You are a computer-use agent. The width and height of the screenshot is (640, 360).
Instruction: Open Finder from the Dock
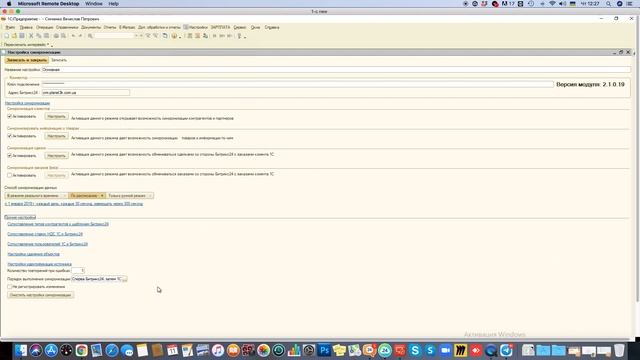[x=21, y=350]
